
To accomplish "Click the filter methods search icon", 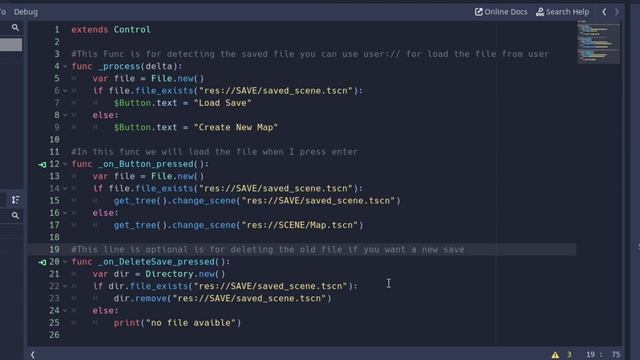I will pyautogui.click(x=15, y=216).
